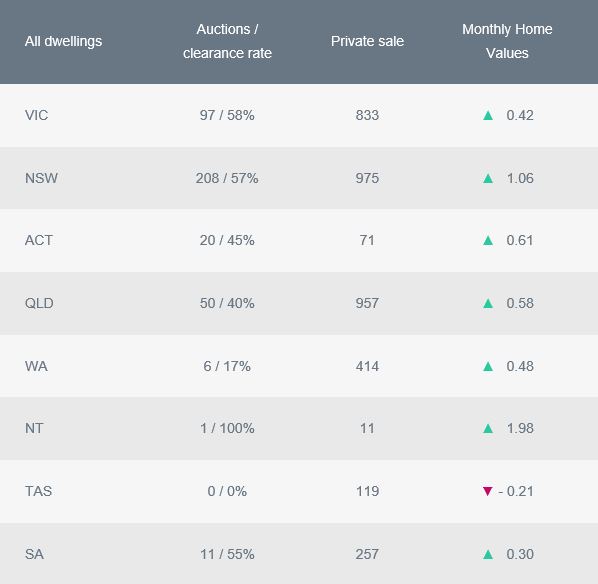Click the red down arrow for TAS

click(x=487, y=491)
